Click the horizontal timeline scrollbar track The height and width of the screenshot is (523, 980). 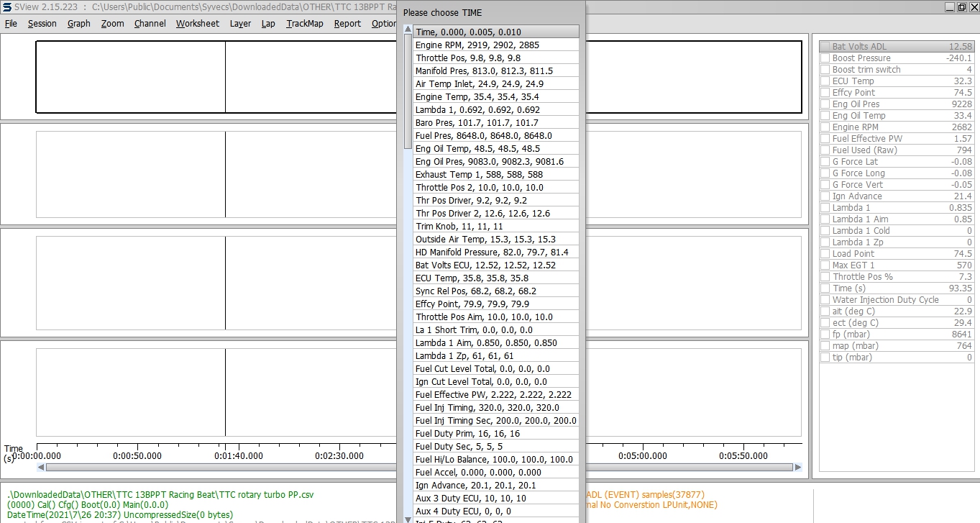(x=216, y=467)
